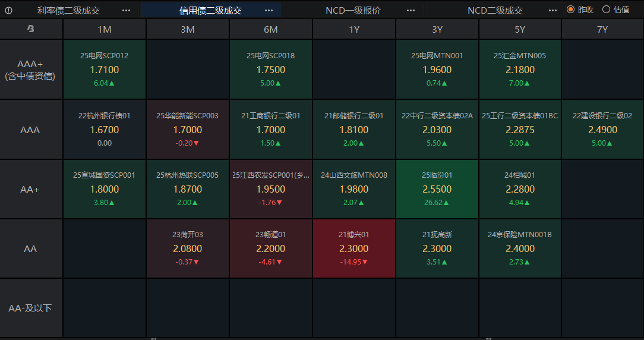Select the 昨收 radio button

(x=571, y=10)
